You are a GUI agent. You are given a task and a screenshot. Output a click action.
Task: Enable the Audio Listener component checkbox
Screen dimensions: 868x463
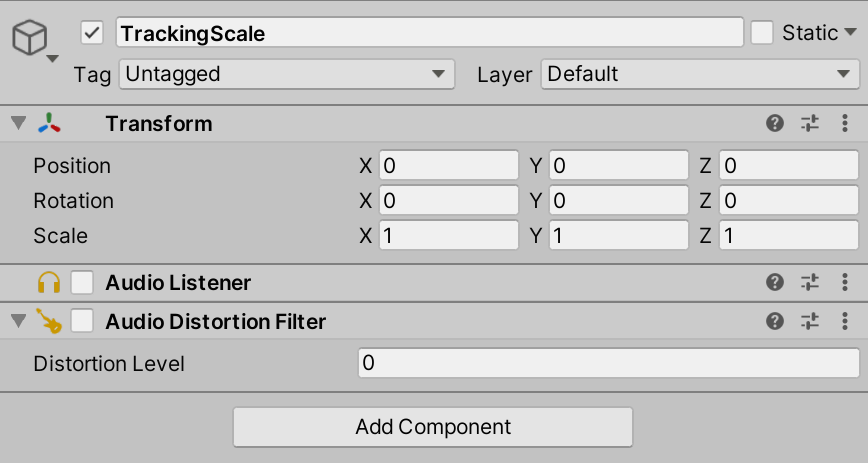tap(82, 283)
